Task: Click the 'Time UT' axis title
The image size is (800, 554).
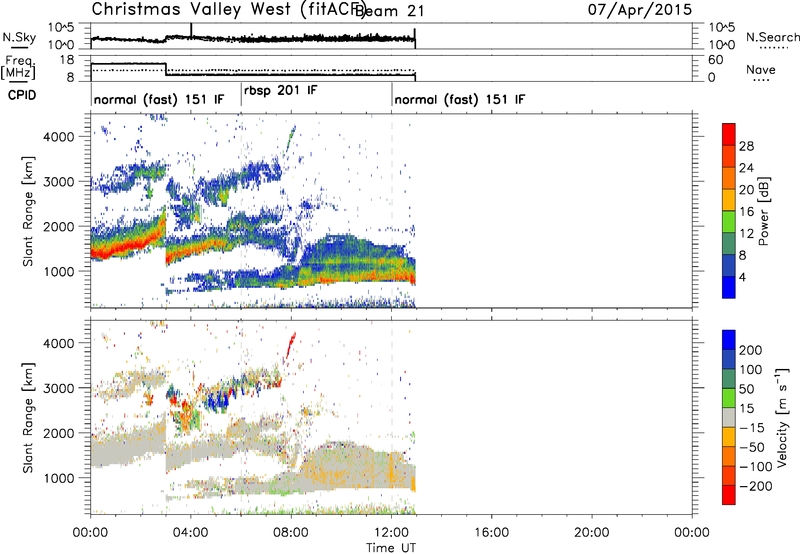Action: [391, 548]
